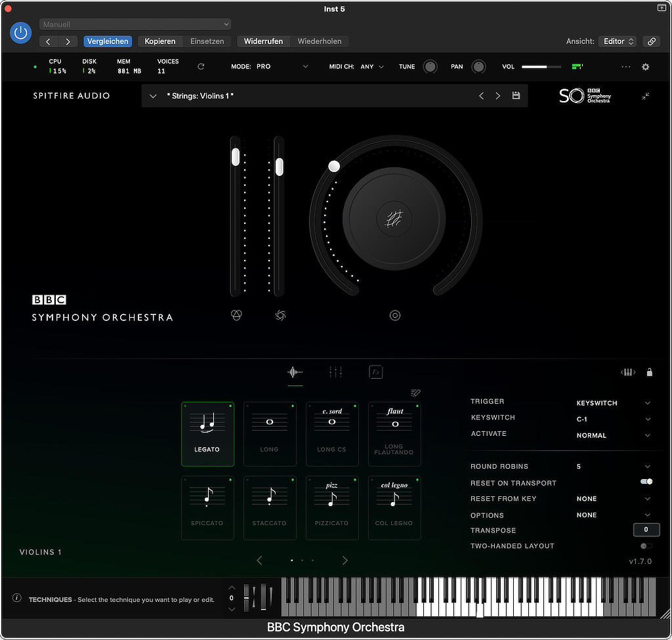Toggle the plugin power bypass button
672x640 pixels.
(20, 33)
